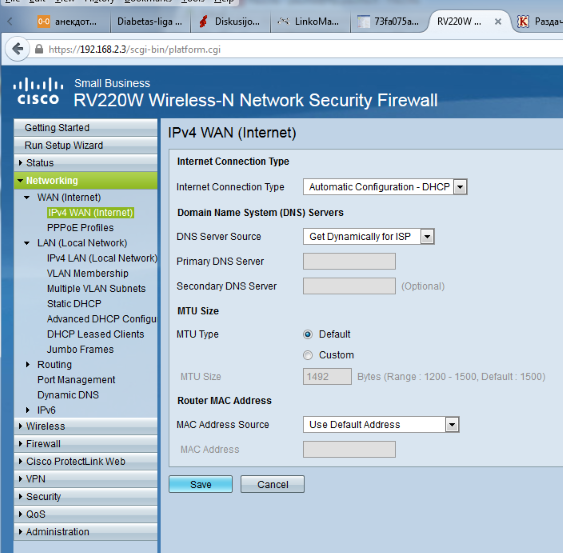Switch to the Diabetas-liga browser tab
Viewport: 563px width, 553px height.
click(150, 22)
